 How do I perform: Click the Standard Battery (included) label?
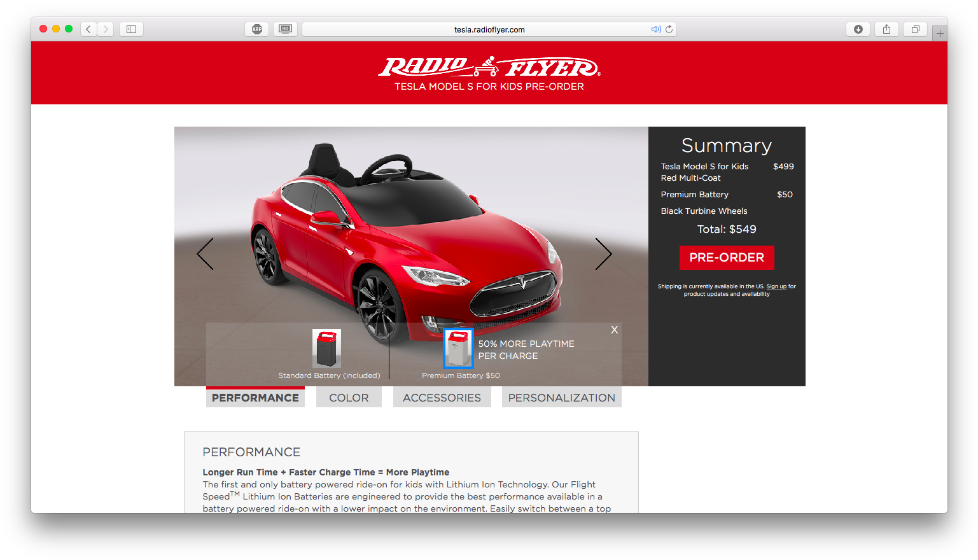click(329, 375)
